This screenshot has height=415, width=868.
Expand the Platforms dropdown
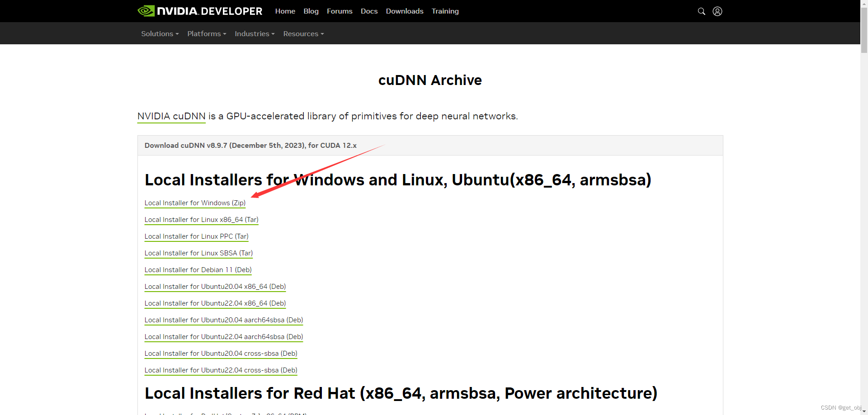[207, 34]
